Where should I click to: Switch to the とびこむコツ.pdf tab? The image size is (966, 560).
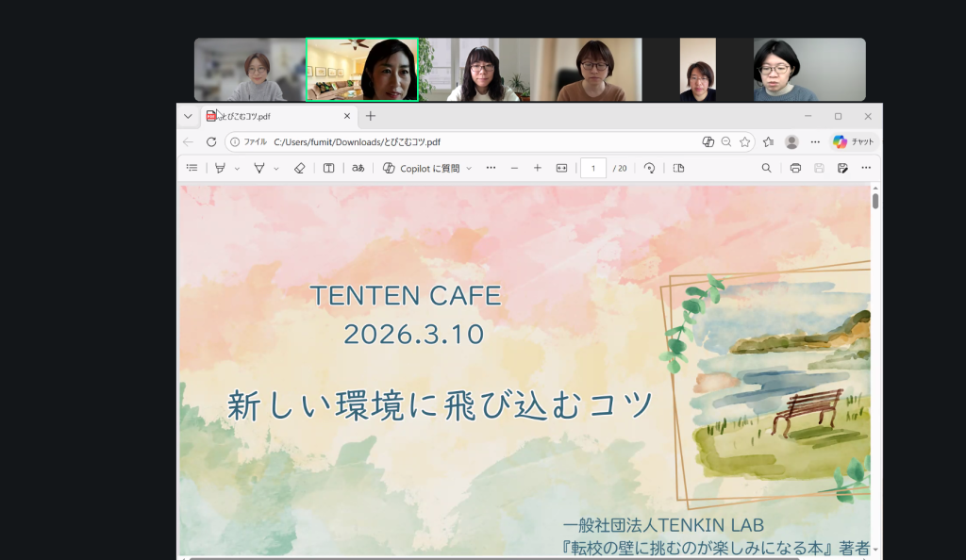coord(274,116)
